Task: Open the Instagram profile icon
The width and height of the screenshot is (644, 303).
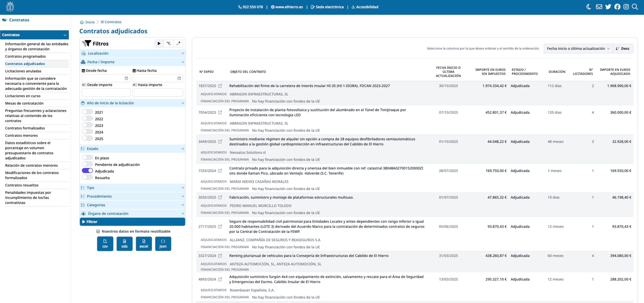Action: (x=626, y=7)
